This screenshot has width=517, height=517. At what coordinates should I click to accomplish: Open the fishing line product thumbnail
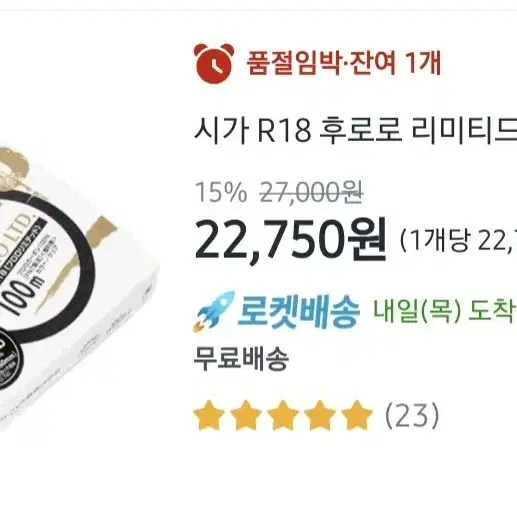click(x=79, y=288)
